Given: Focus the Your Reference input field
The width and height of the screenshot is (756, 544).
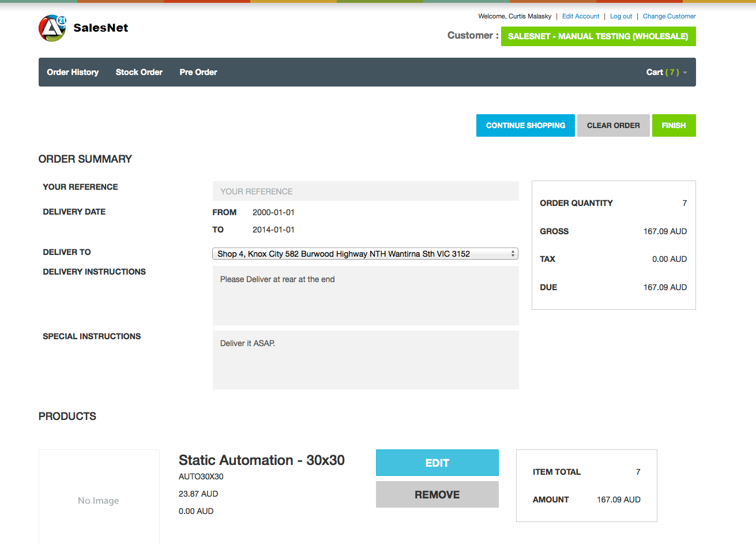Looking at the screenshot, I should pyautogui.click(x=366, y=192).
